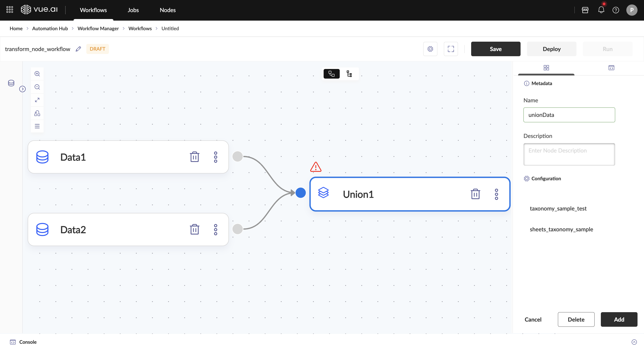Open Data2 node three-dot options menu

pyautogui.click(x=216, y=229)
